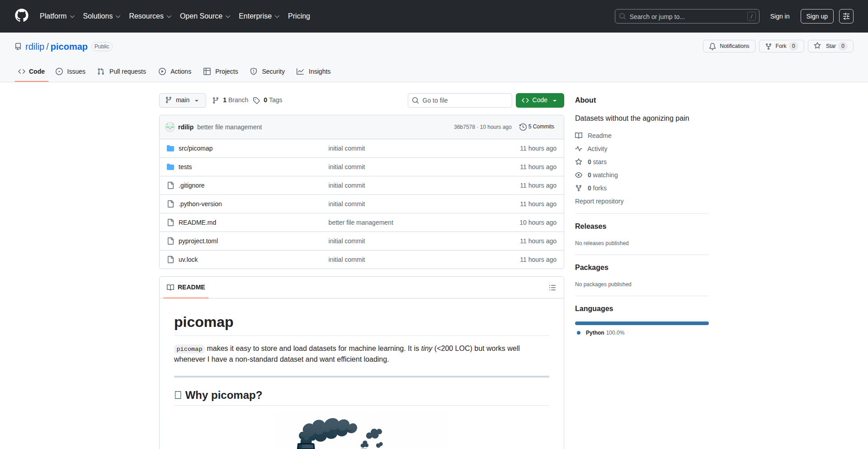Image resolution: width=868 pixels, height=449 pixels.
Task: Select the README tab in file viewer
Action: [x=186, y=288]
